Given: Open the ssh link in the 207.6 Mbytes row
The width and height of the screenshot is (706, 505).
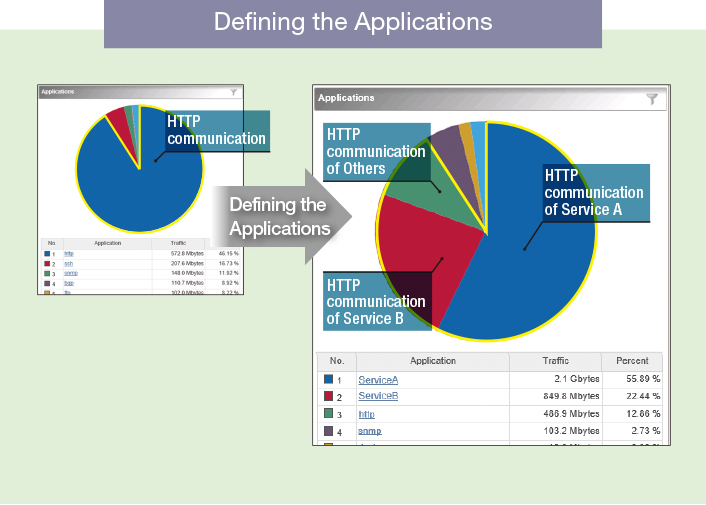Looking at the screenshot, I should click(x=68, y=264).
